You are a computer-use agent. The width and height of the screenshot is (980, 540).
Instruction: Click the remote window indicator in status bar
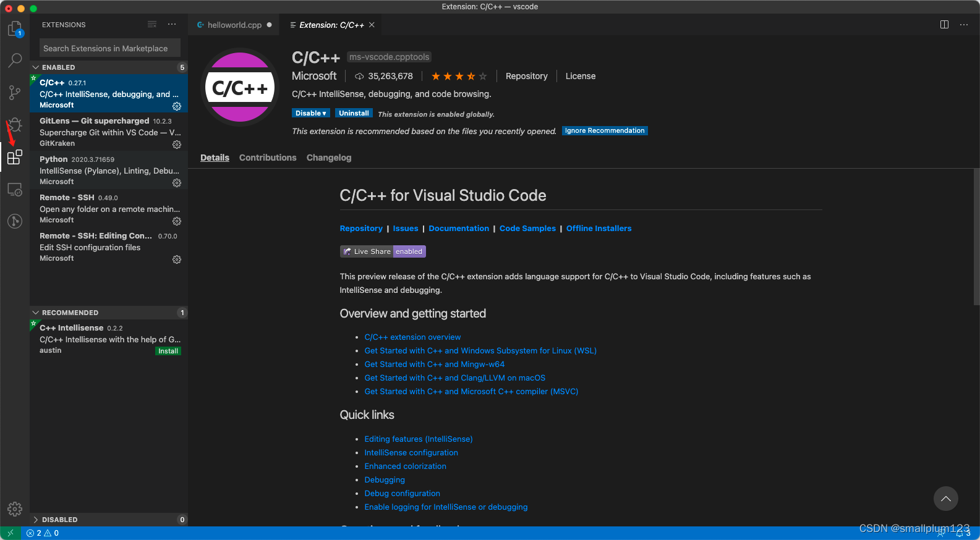(x=11, y=533)
